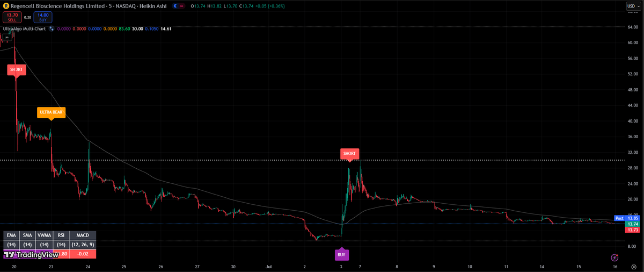The image size is (644, 272).
Task: Click the 14.00 BUY button
Action: [43, 17]
